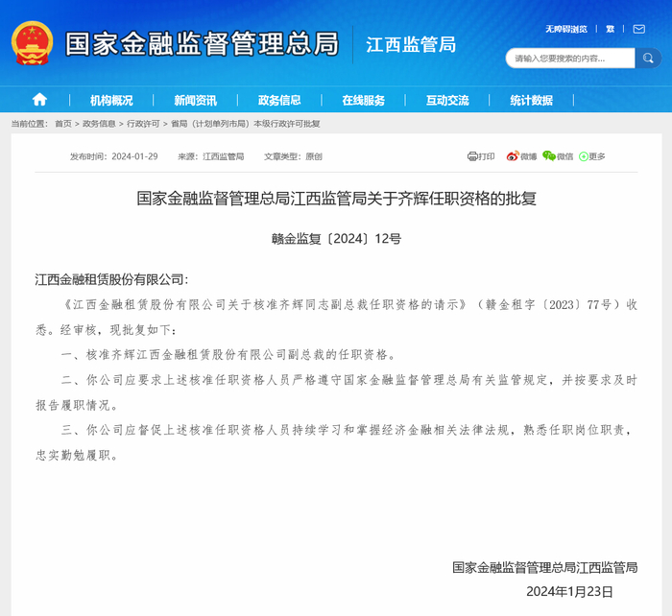Focus the search input field
This screenshot has width=672, height=616.
[x=570, y=59]
